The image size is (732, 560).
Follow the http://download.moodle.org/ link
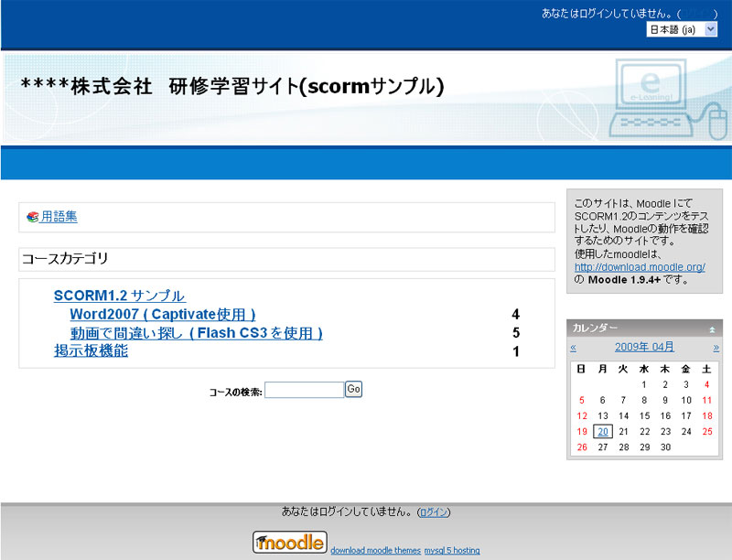pos(640,267)
